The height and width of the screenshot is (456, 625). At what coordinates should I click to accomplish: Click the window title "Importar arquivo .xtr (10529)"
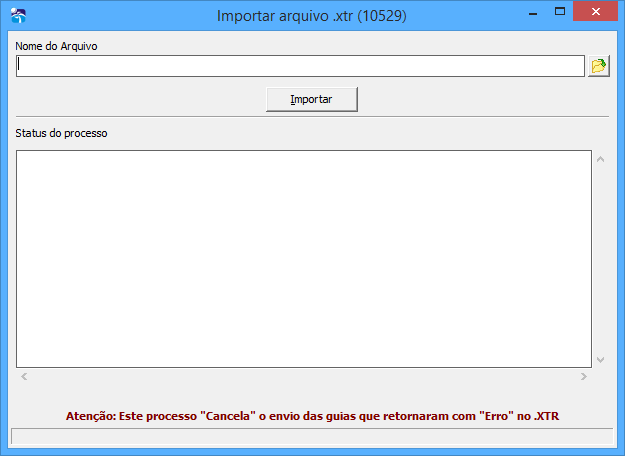tap(312, 16)
